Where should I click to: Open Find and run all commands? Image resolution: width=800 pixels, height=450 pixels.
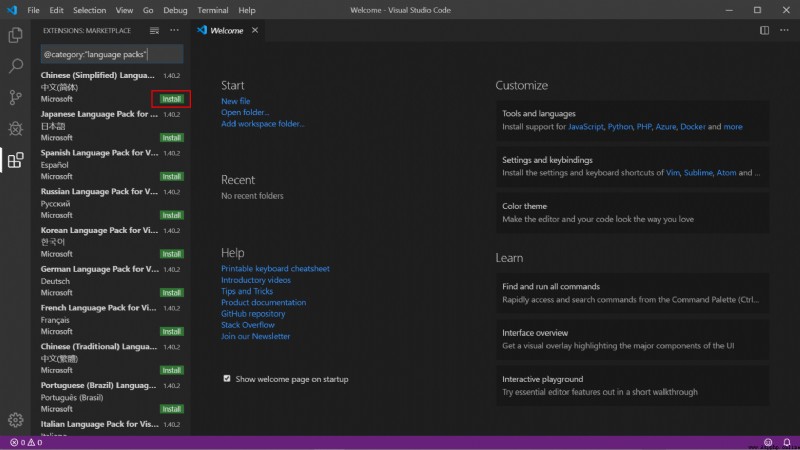click(633, 293)
